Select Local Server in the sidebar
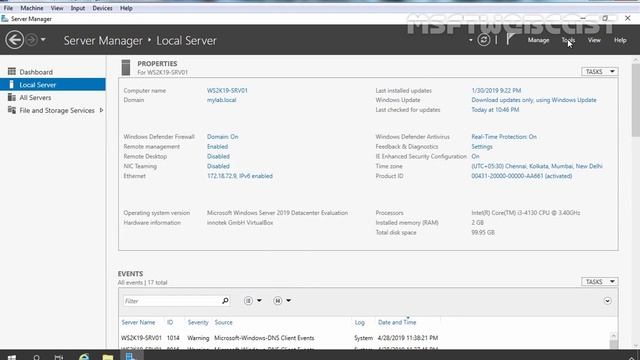 [53, 84]
